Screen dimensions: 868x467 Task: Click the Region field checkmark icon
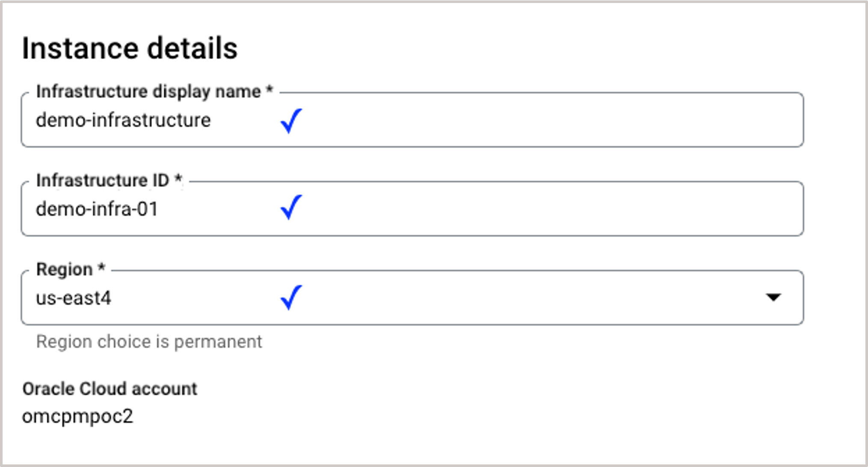(291, 298)
